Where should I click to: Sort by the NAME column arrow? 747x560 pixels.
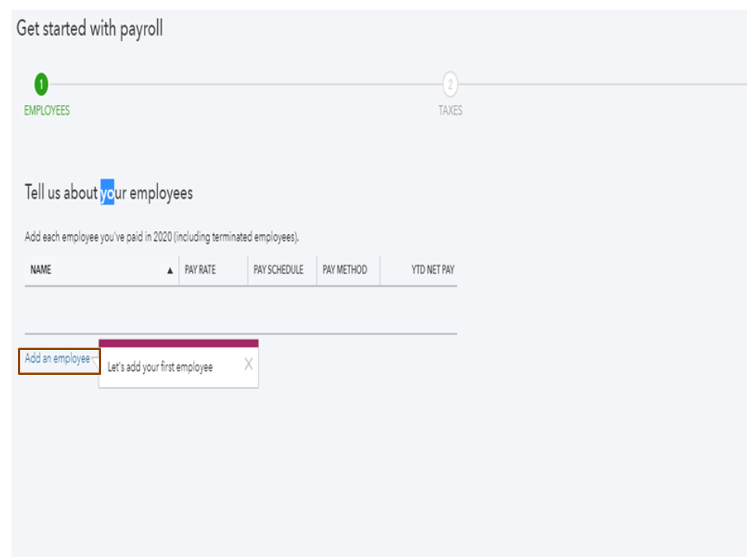tap(170, 271)
